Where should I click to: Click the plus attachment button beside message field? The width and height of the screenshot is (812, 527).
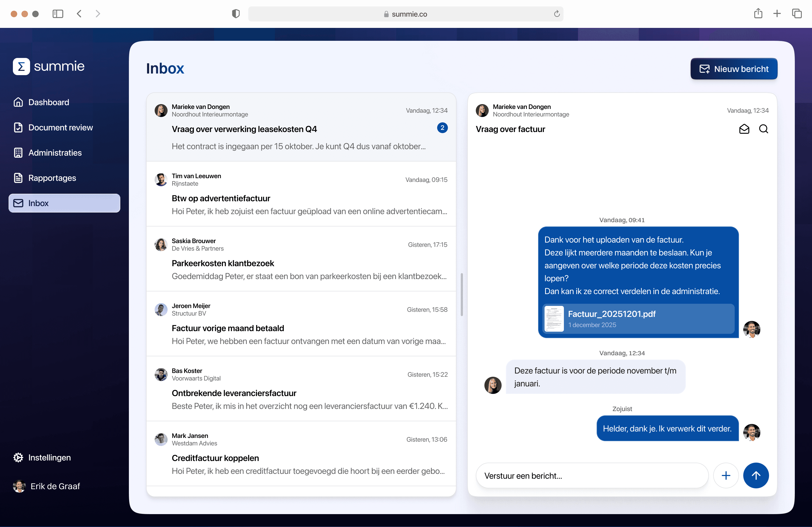coord(726,475)
